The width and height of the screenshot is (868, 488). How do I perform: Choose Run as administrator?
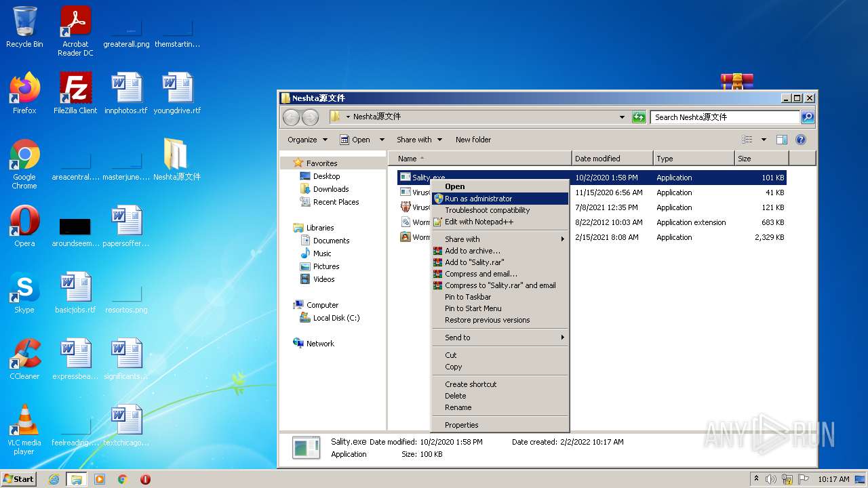click(500, 199)
